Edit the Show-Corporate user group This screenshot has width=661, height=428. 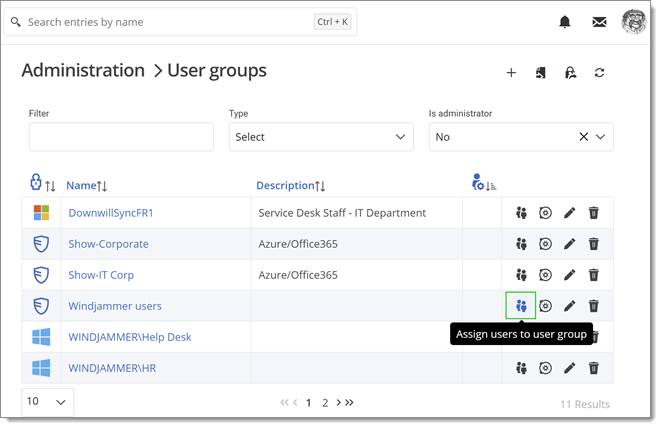click(x=569, y=244)
